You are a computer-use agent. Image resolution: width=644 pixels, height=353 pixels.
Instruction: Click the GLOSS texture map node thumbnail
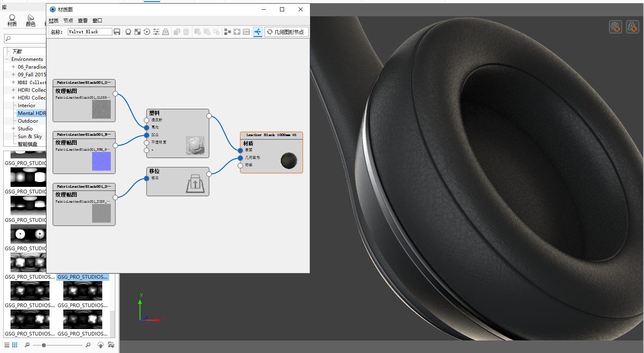point(101,110)
